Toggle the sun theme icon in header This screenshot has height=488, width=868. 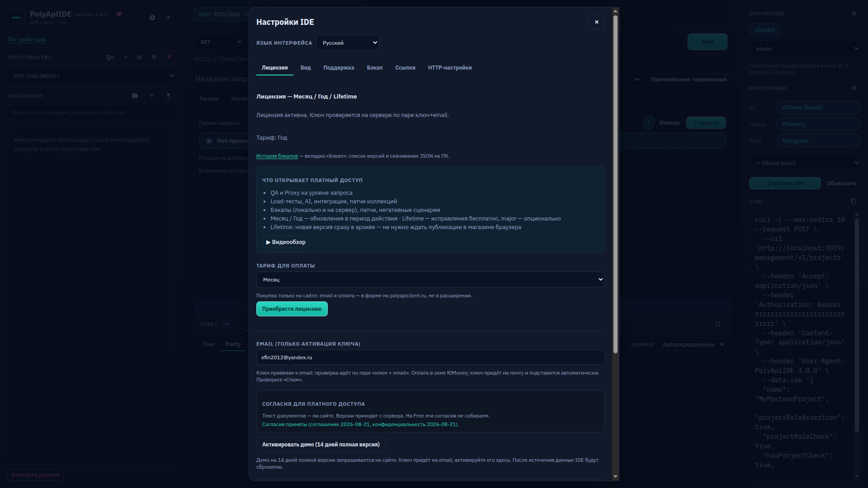pyautogui.click(x=168, y=17)
